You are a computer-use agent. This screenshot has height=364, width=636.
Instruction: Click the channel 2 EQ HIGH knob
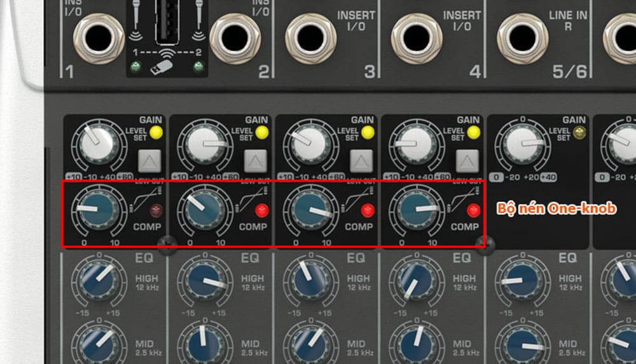(204, 281)
